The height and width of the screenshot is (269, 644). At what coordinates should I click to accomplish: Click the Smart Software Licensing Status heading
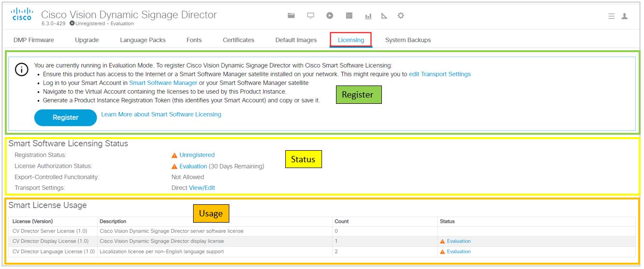(68, 143)
